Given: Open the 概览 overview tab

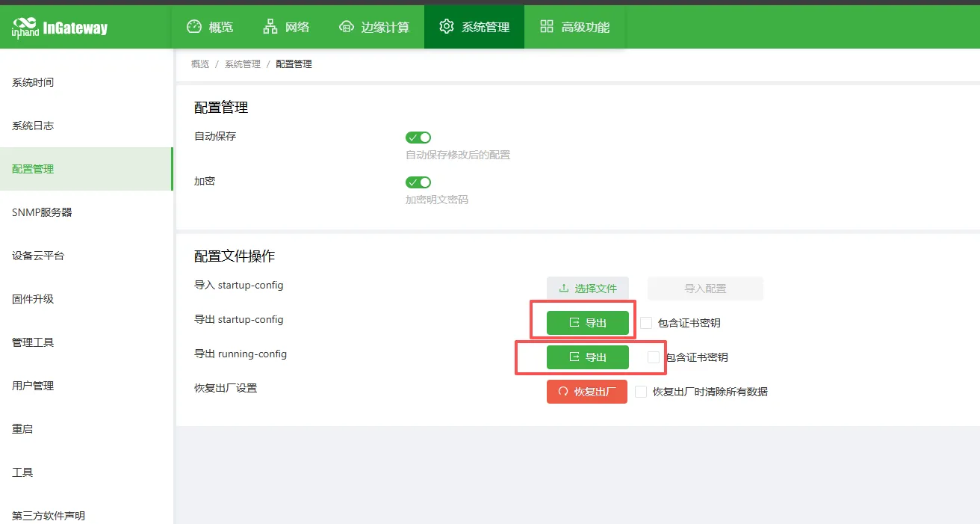Looking at the screenshot, I should (x=210, y=27).
